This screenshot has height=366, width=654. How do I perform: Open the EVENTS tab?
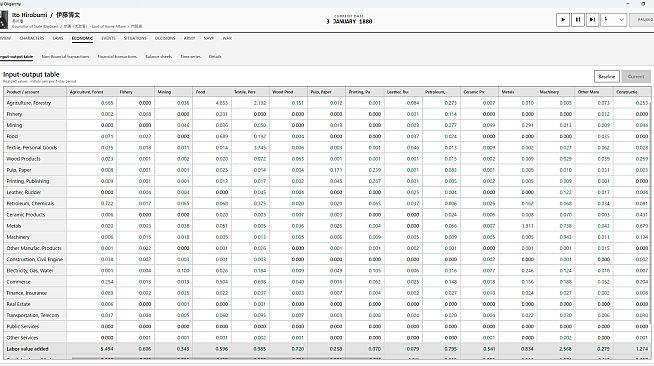click(108, 38)
